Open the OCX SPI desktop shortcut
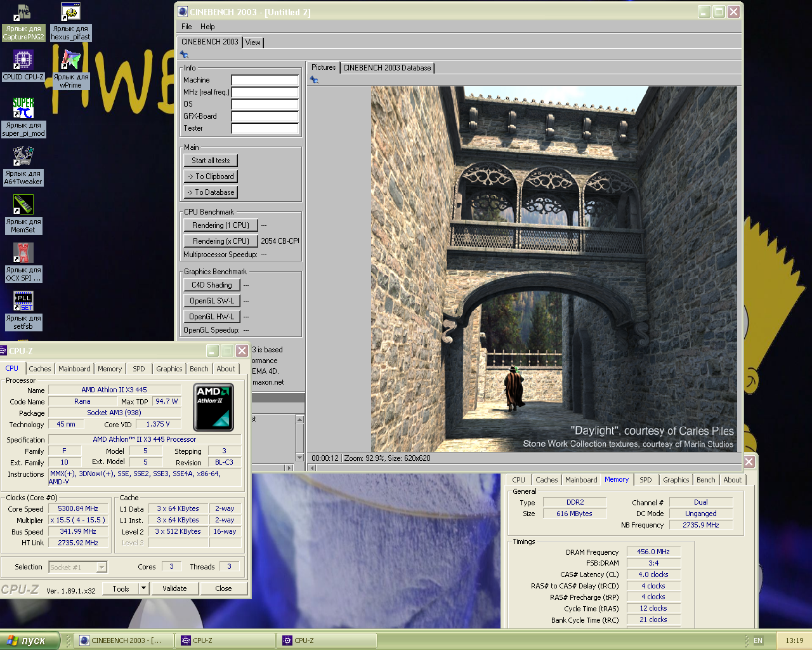812x650 pixels. point(23,263)
